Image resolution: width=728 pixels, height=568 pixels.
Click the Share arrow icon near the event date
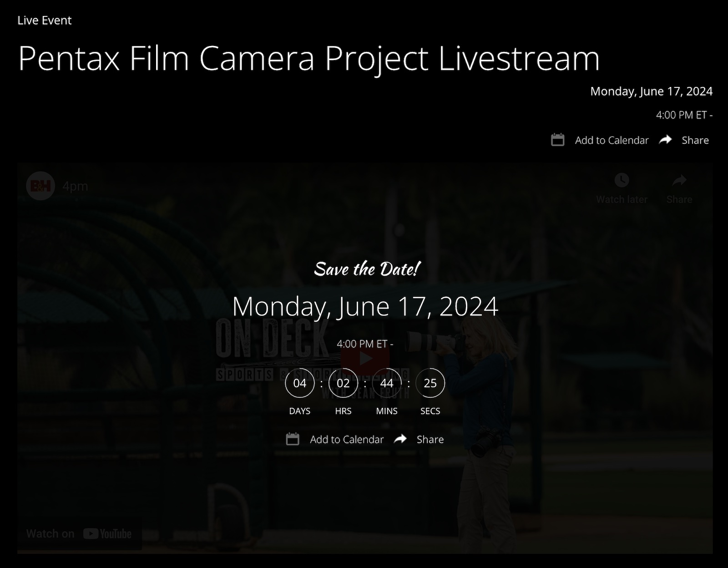(x=666, y=140)
